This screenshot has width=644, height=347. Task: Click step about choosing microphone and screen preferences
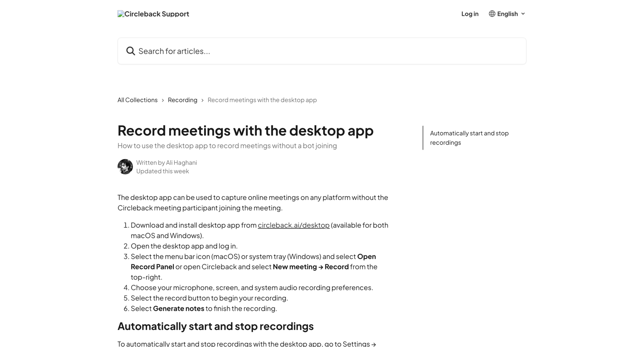[252, 288]
